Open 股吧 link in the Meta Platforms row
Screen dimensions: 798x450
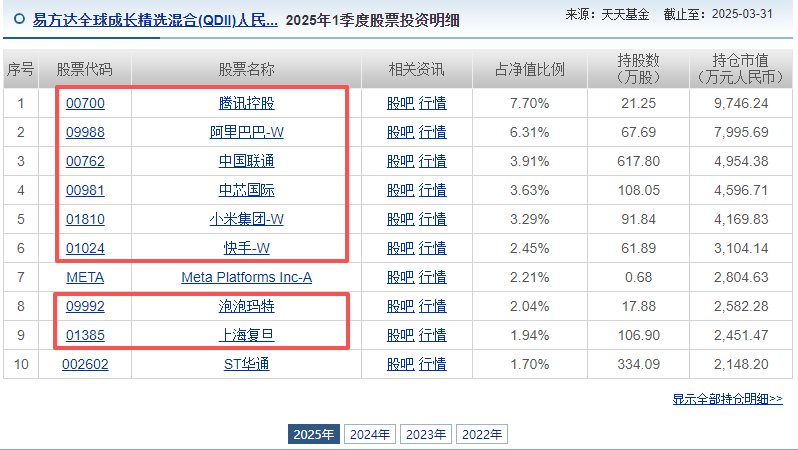click(x=401, y=277)
